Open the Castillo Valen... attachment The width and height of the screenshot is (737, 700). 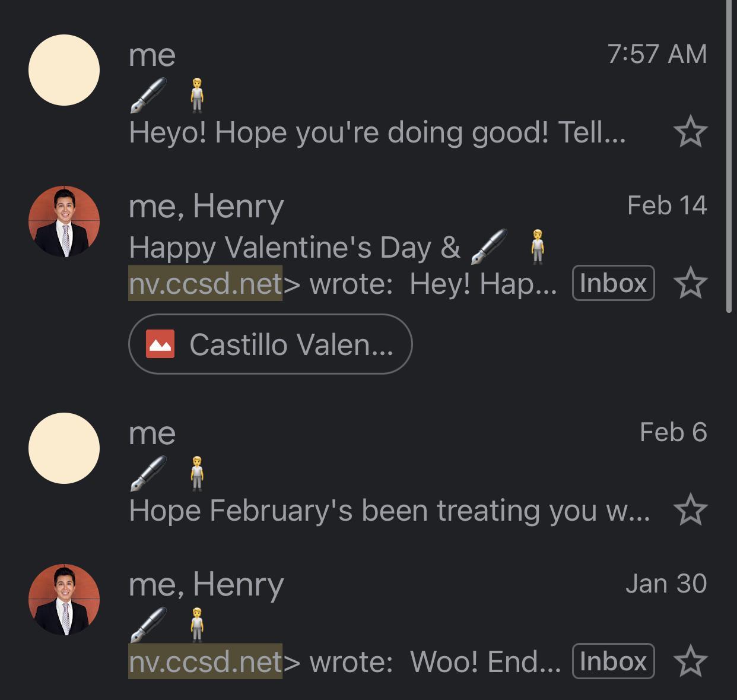click(291, 344)
